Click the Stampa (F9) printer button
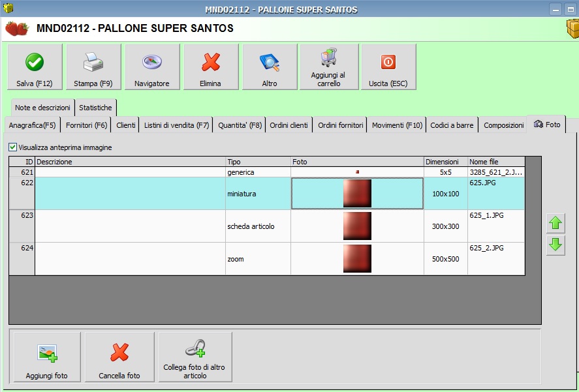 click(93, 67)
